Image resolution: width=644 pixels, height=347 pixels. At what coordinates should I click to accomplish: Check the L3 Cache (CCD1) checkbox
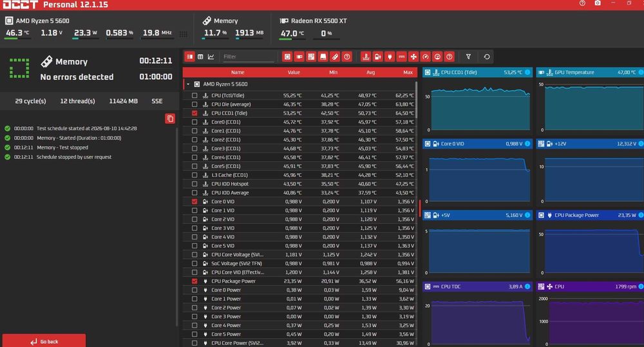click(194, 175)
